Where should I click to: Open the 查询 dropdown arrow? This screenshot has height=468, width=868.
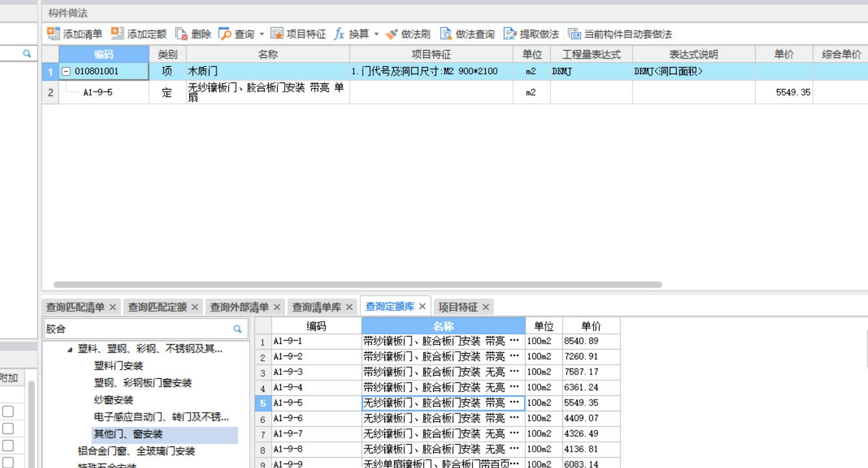click(262, 34)
